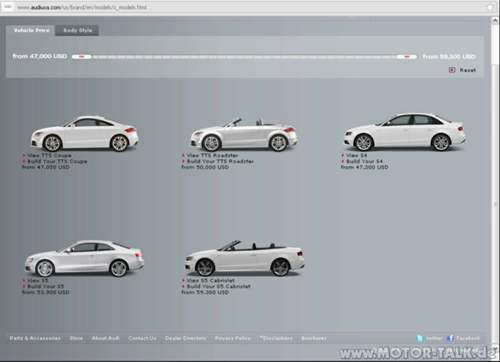Screen dimensions: 500x362
Task: Click the Facebook icon in footer
Action: tap(450, 338)
